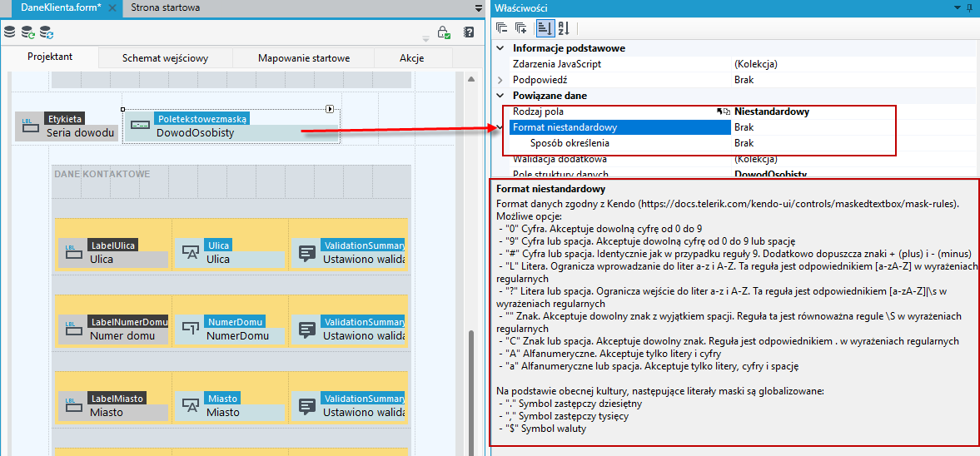
Task: Click the designer scrollbar up arrow
Action: pos(472,79)
